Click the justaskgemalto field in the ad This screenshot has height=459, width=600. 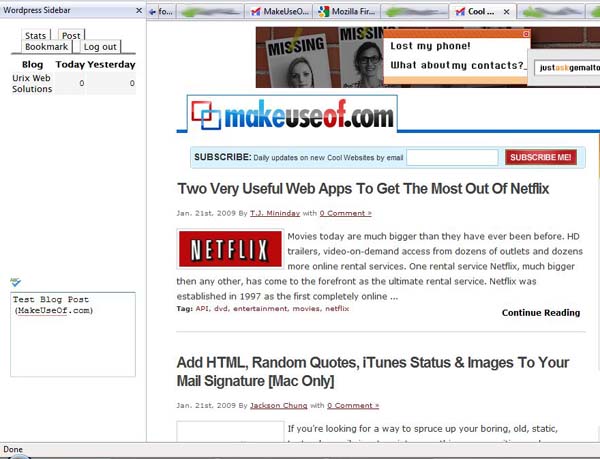click(x=567, y=68)
